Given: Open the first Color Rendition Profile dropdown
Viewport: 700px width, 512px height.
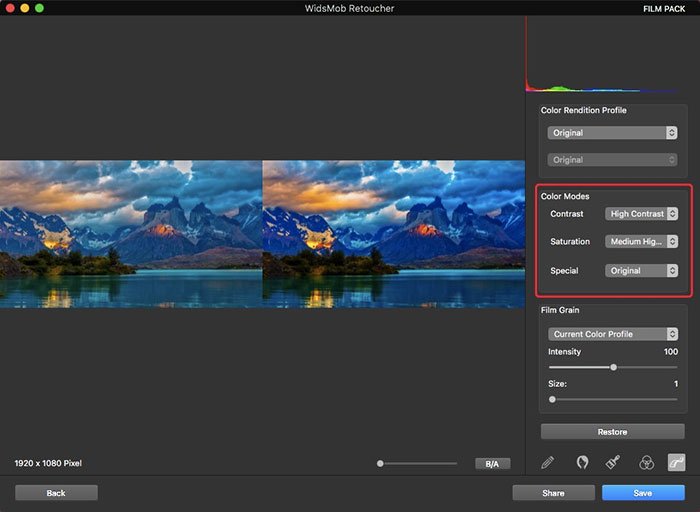Looking at the screenshot, I should point(612,133).
